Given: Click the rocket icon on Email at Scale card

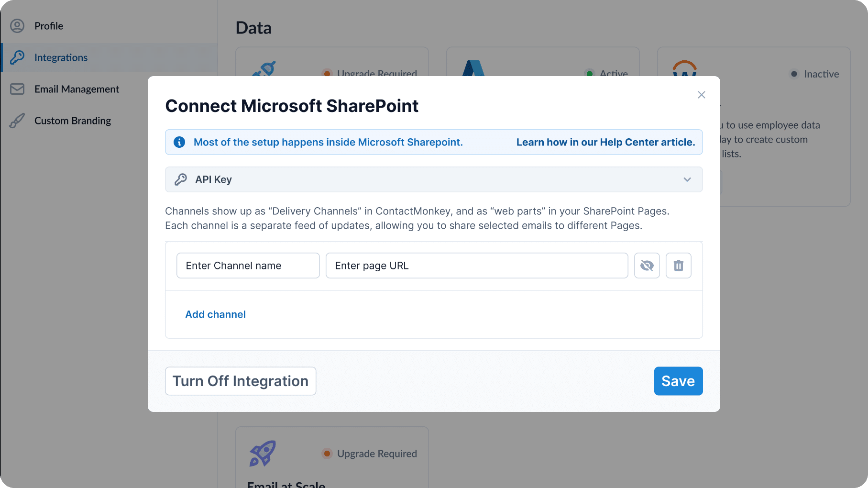Looking at the screenshot, I should tap(263, 453).
